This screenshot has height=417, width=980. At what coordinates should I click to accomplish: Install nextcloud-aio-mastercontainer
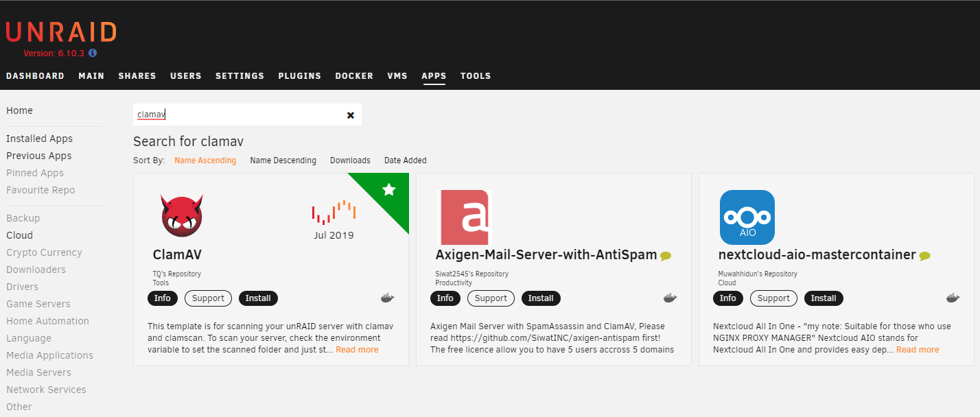coord(824,298)
